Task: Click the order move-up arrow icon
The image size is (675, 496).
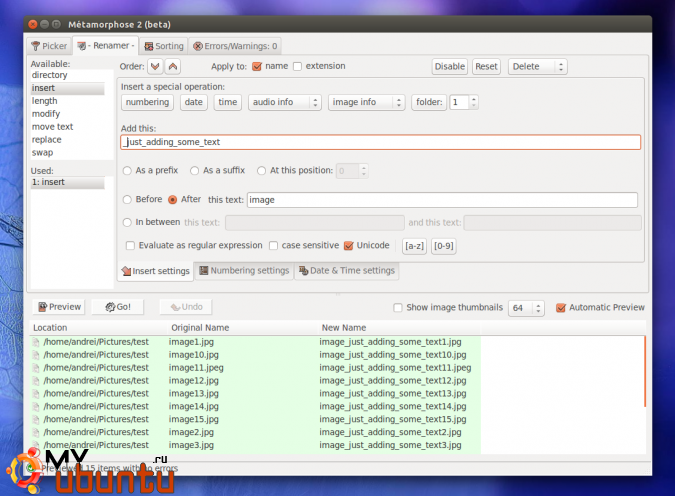Action: [173, 67]
